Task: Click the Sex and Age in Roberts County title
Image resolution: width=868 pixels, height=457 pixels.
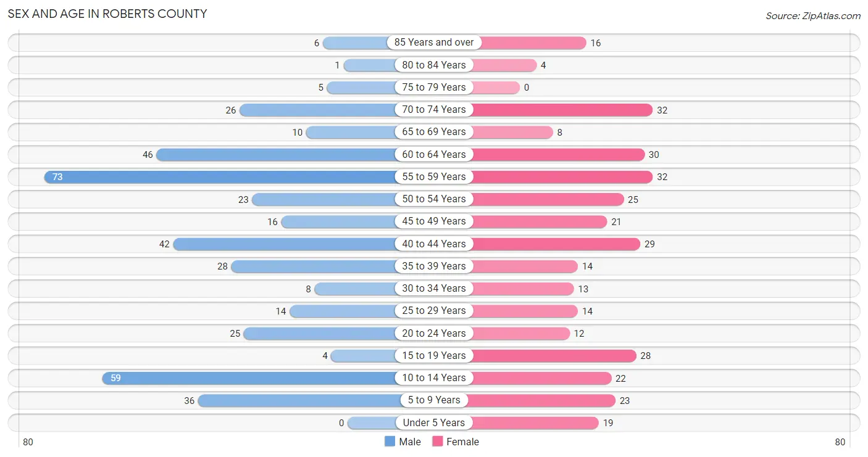Action: click(x=107, y=14)
